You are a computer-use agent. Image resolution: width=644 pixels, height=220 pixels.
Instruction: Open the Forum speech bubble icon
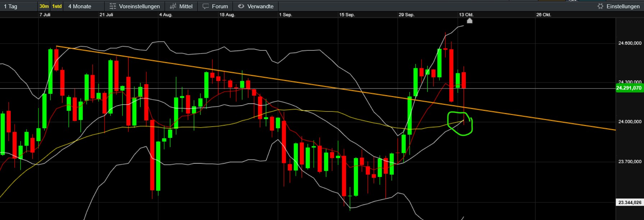click(x=206, y=6)
